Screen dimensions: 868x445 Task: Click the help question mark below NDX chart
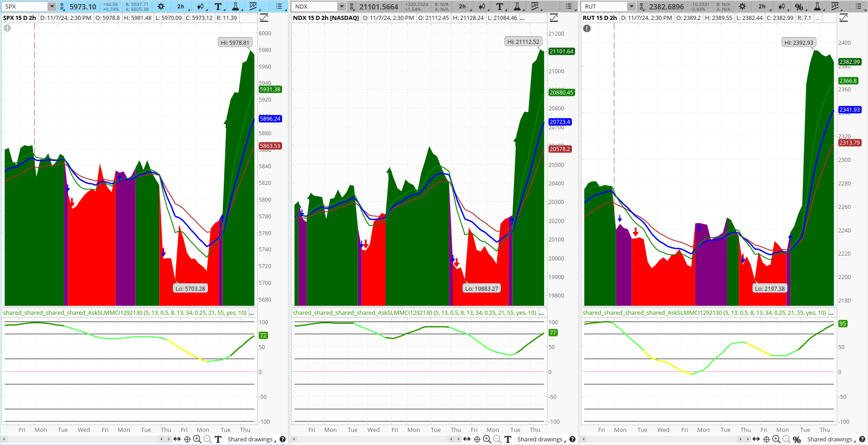572,439
